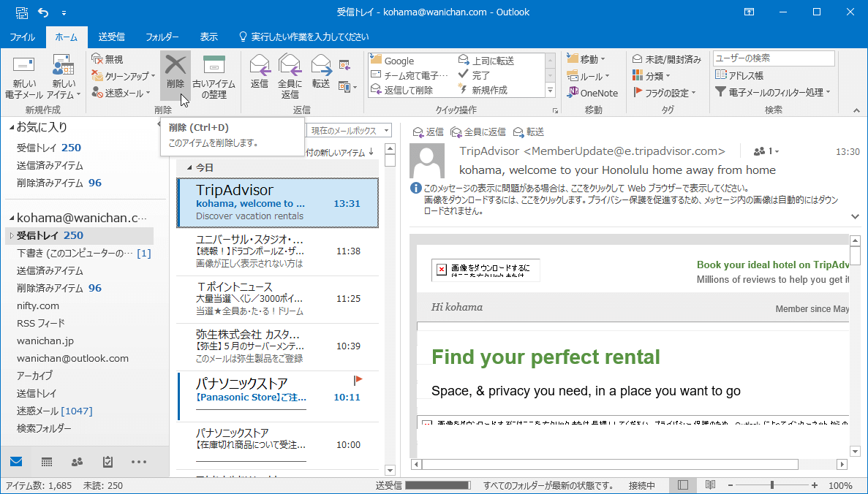Viewport: 868px width, 494px height.
Task: Click the Ignore (無視) button
Action: (107, 59)
